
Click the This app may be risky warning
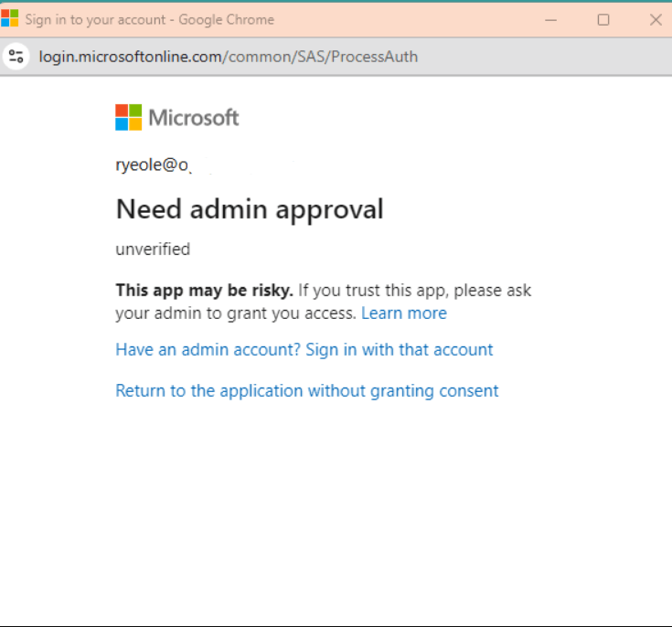tap(205, 291)
